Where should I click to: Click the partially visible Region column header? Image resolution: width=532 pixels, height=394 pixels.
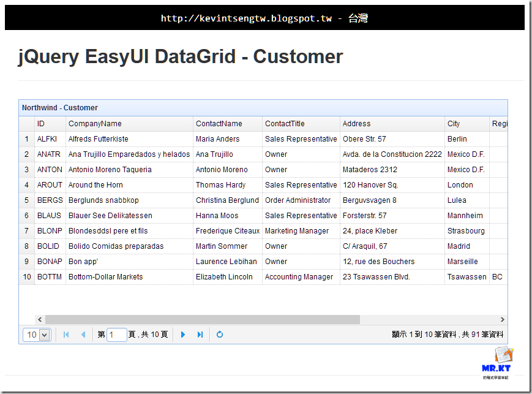[499, 124]
